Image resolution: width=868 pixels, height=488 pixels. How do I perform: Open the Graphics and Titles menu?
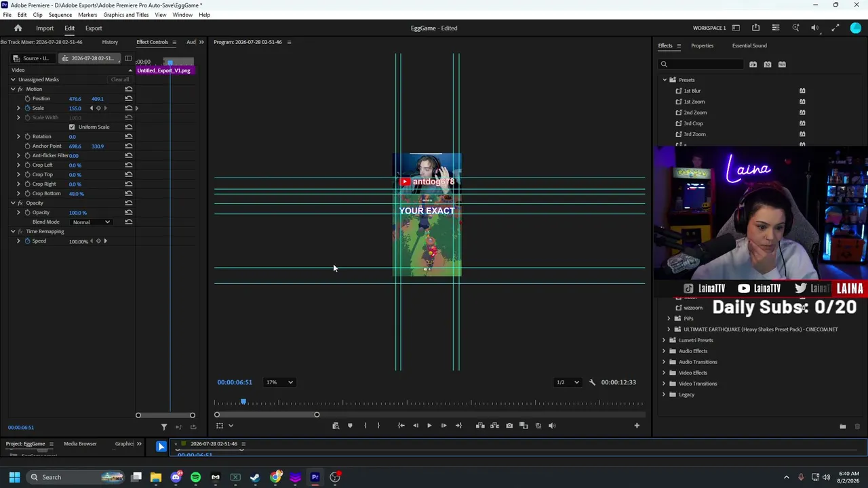point(126,15)
